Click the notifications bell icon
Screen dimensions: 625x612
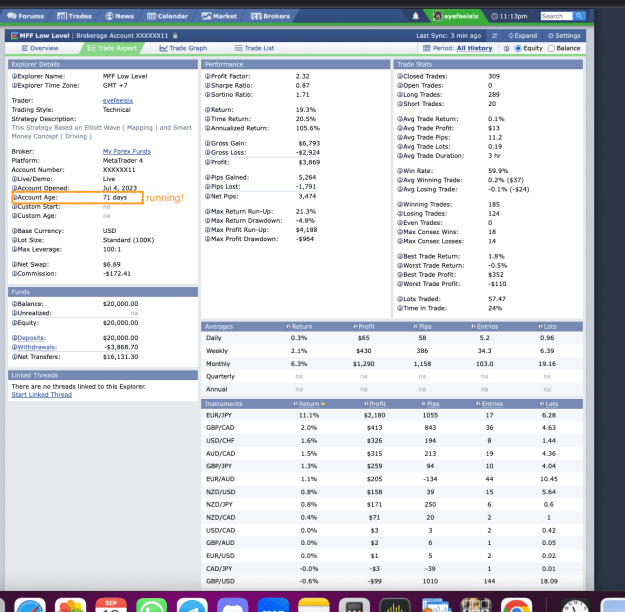point(415,16)
